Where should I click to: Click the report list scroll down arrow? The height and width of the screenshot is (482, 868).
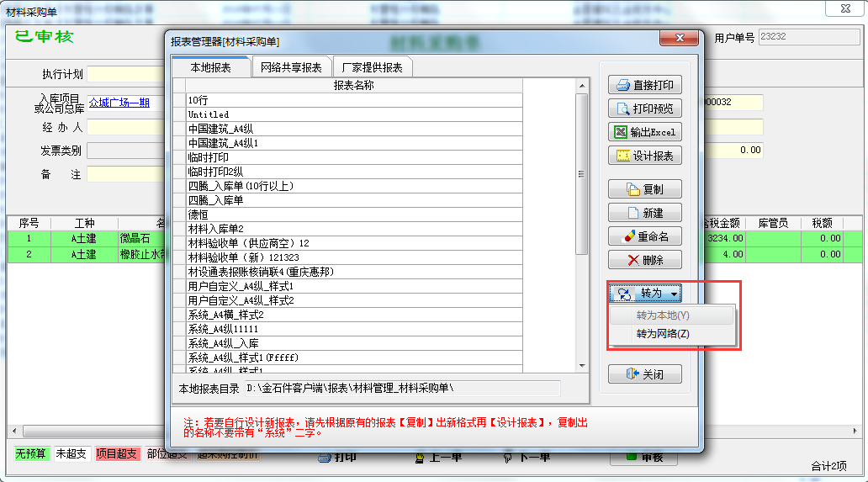click(581, 365)
